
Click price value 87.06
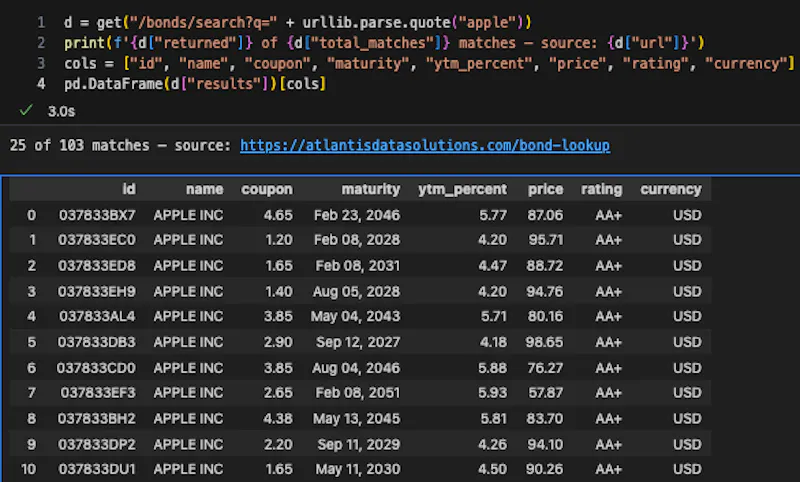click(545, 215)
